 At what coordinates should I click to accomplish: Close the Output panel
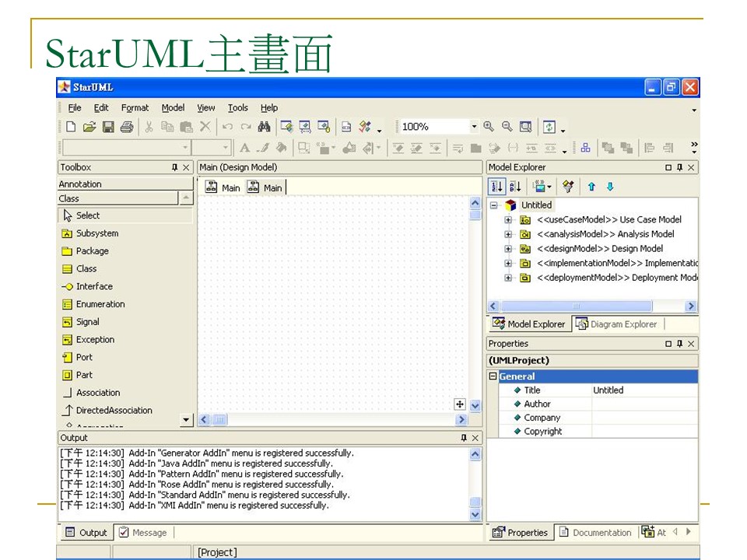(x=475, y=438)
